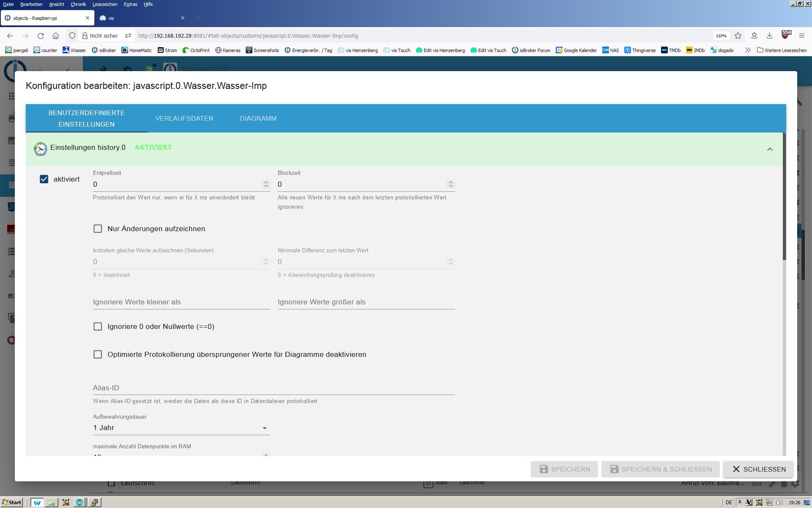Image resolution: width=812 pixels, height=508 pixels.
Task: Click the Schliessen button
Action: (758, 469)
